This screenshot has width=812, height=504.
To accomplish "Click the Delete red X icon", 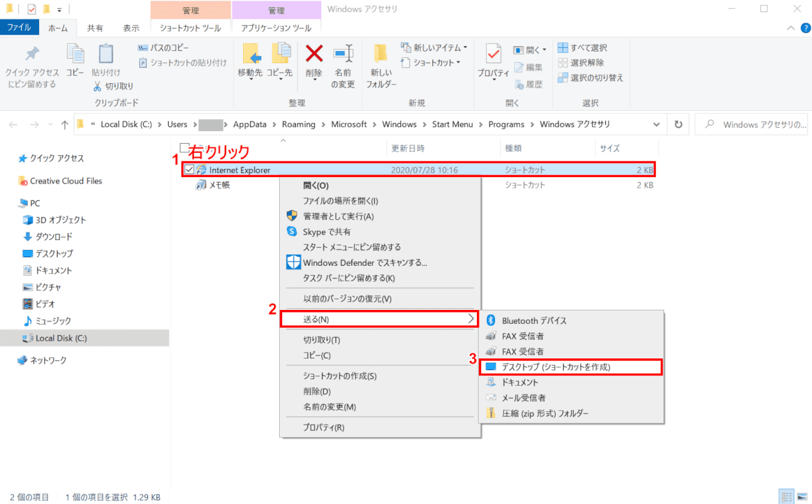I will [314, 53].
